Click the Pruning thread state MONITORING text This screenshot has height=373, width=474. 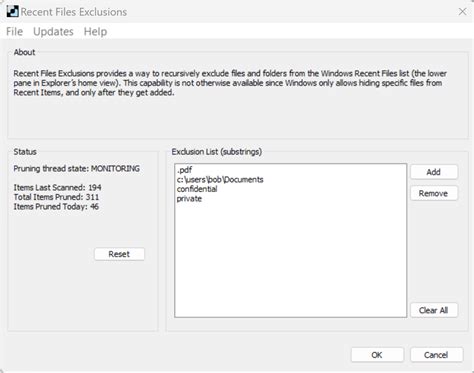77,169
